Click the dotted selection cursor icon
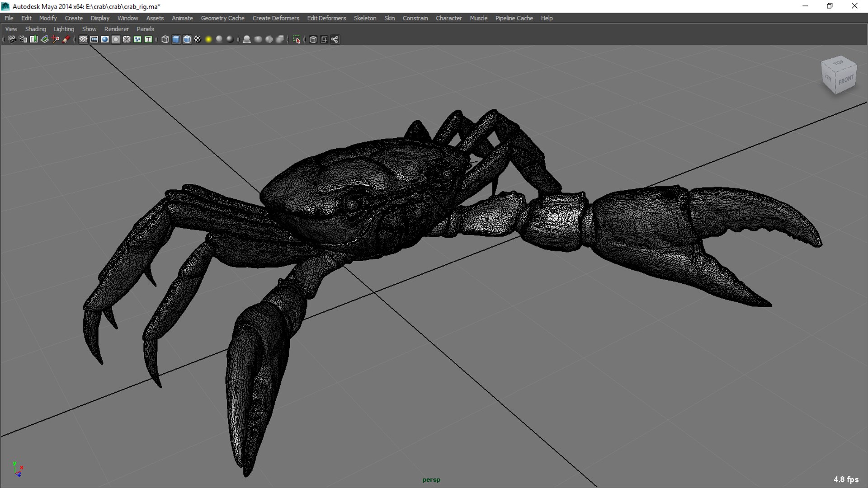The width and height of the screenshot is (868, 488). tap(297, 39)
